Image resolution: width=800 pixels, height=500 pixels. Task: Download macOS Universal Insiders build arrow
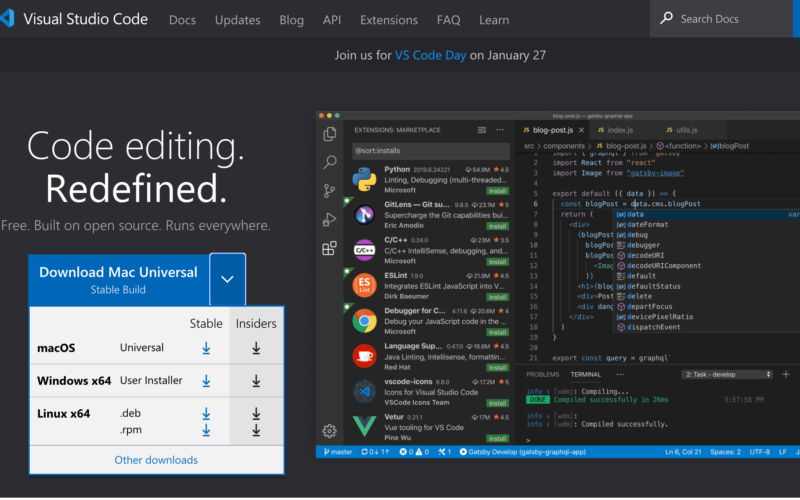pyautogui.click(x=256, y=348)
